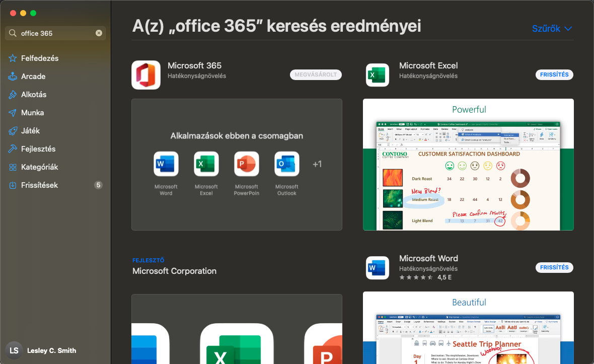Click FRISSÍTÉS for Microsoft Excel
The width and height of the screenshot is (594, 364).
click(554, 75)
